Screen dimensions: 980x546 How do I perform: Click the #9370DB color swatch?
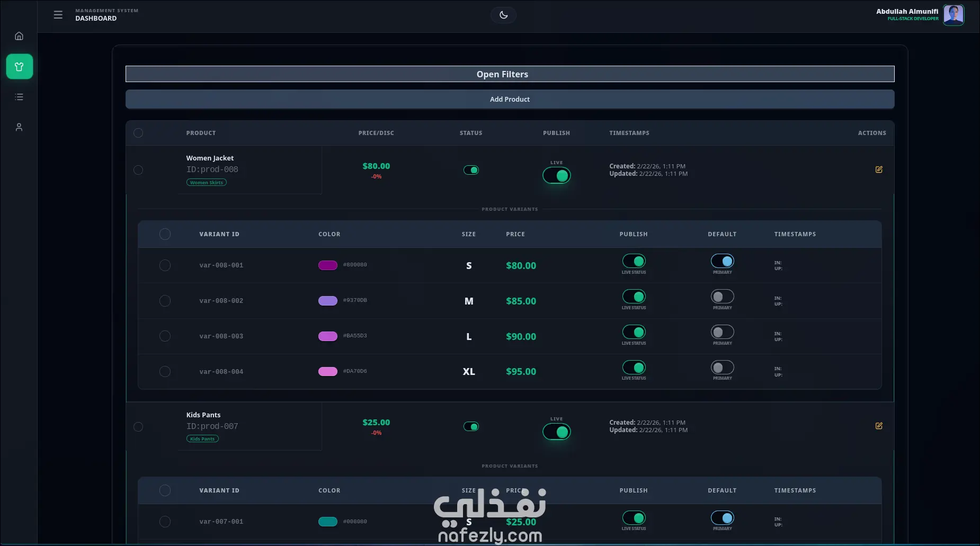(328, 301)
